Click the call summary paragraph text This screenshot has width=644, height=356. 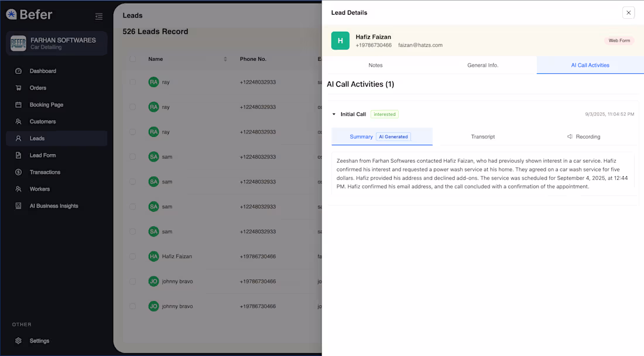pos(482,174)
